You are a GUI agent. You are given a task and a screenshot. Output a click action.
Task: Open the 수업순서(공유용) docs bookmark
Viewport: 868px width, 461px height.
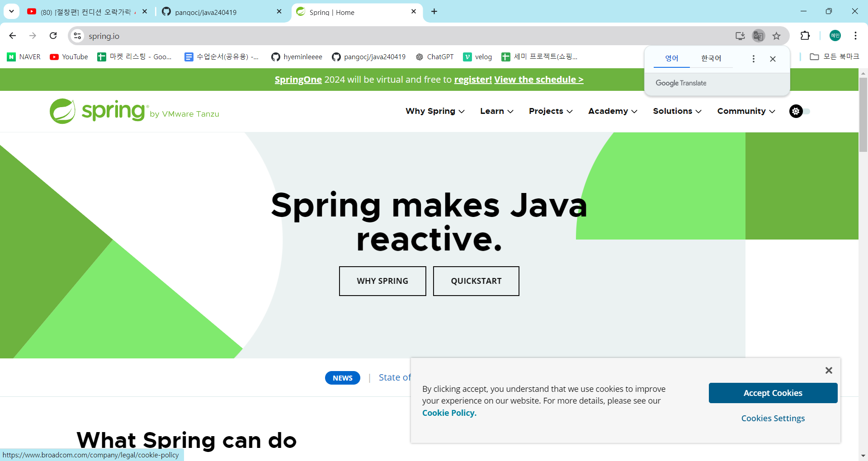(x=222, y=56)
